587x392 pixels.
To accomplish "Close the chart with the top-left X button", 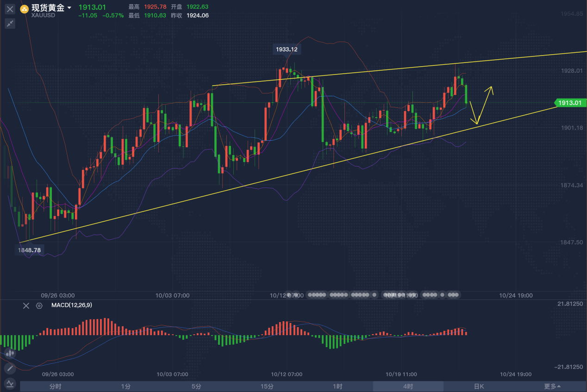I will [x=10, y=9].
